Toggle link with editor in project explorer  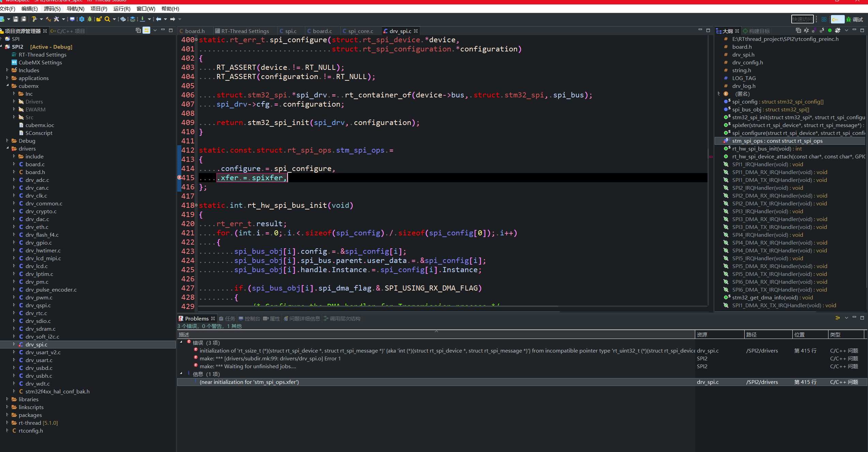(147, 30)
